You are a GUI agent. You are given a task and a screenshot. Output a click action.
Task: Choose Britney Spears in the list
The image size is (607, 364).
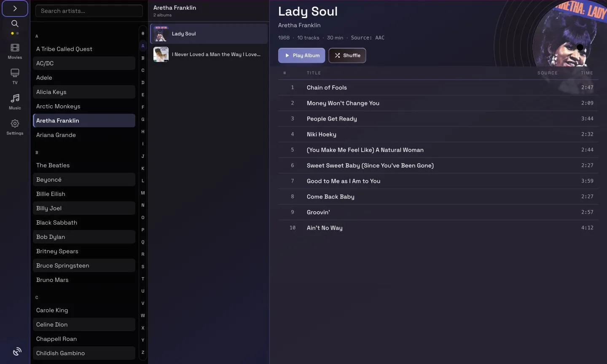tap(84, 251)
